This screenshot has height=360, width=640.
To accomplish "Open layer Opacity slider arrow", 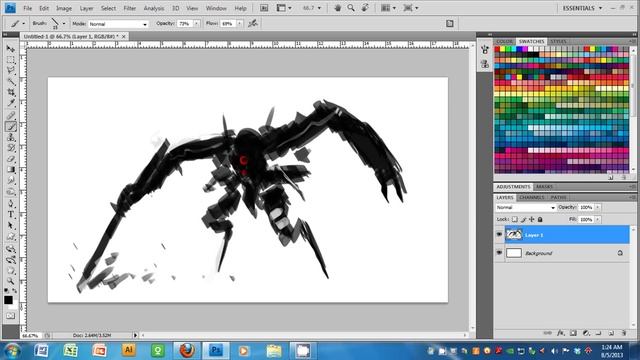I will point(598,207).
